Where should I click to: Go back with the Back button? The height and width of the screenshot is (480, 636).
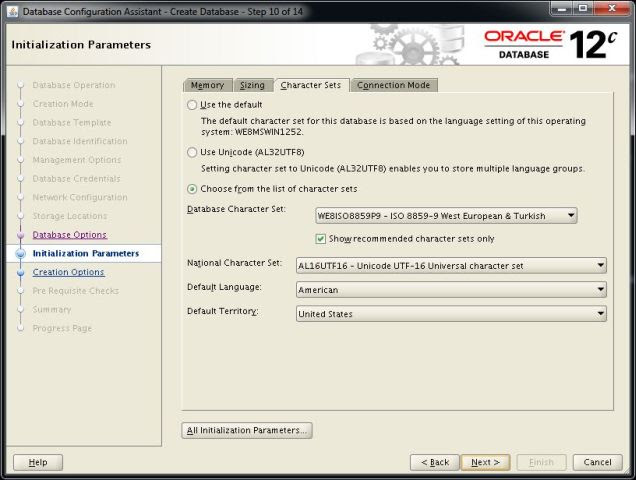435,462
